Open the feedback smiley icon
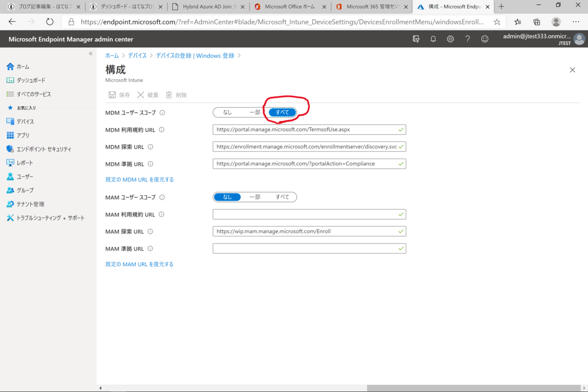The height and width of the screenshot is (392, 588). [485, 39]
